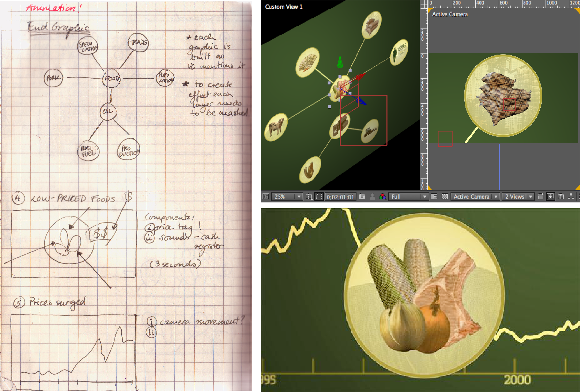Toggle mask and shape path visibility
The image size is (580, 392).
pos(319,197)
